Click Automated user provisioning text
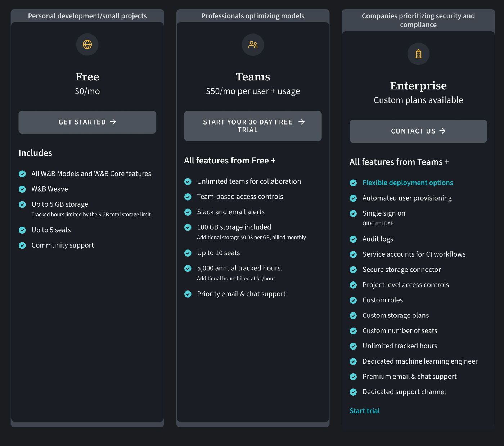This screenshot has height=446, width=504. [x=407, y=198]
